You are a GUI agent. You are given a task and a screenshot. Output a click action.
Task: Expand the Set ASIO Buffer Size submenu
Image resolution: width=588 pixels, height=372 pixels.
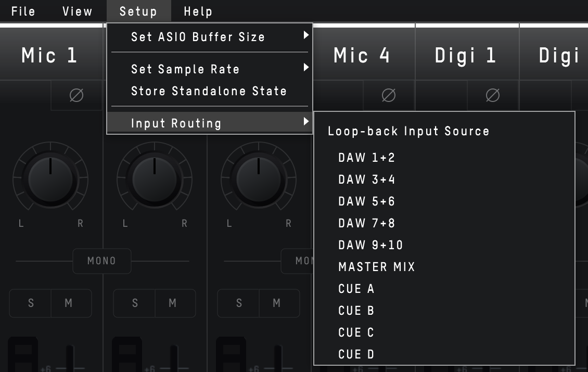(210, 37)
